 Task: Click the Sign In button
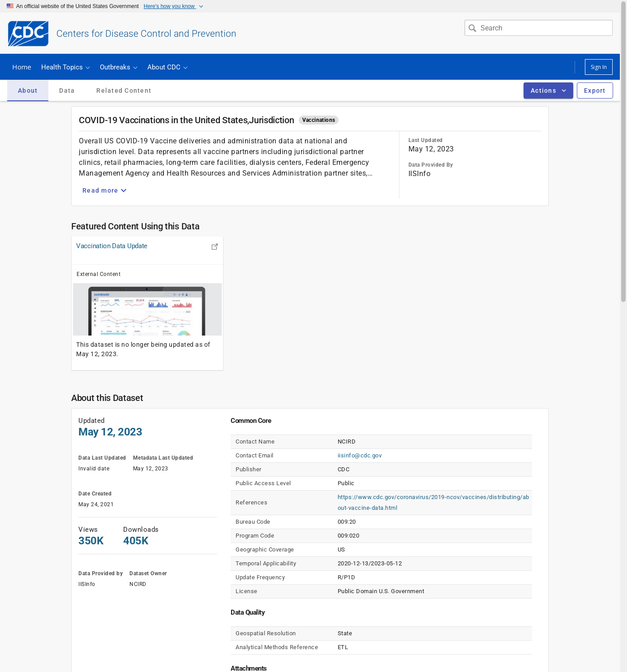[x=598, y=67]
